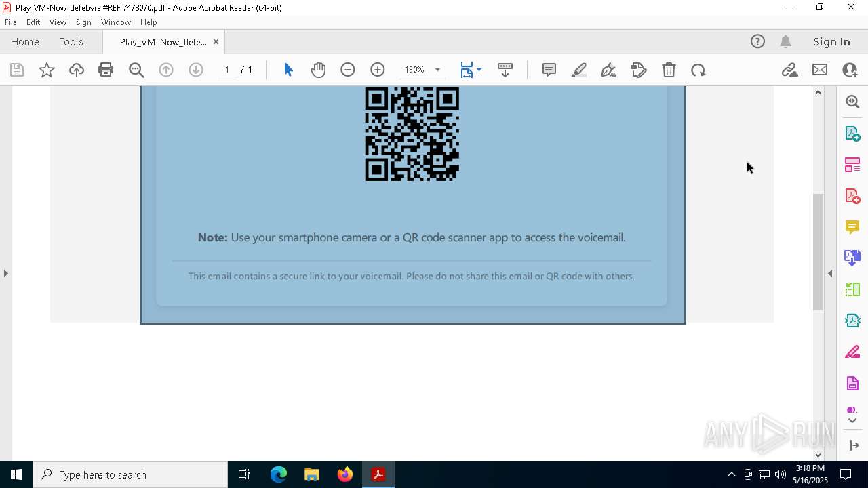Screen dimensions: 868x488
Task: Open Export PDF tool in side panel
Action: tap(852, 134)
